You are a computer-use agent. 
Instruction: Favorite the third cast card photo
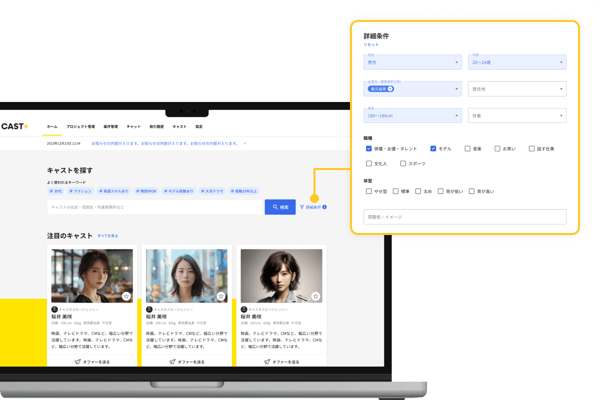coord(315,297)
